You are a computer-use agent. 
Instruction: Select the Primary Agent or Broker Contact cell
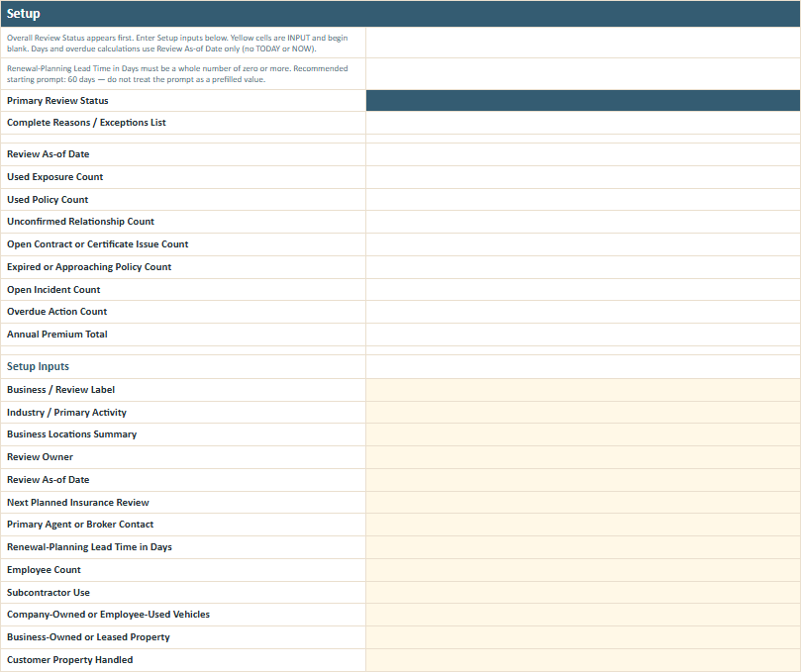click(x=583, y=525)
